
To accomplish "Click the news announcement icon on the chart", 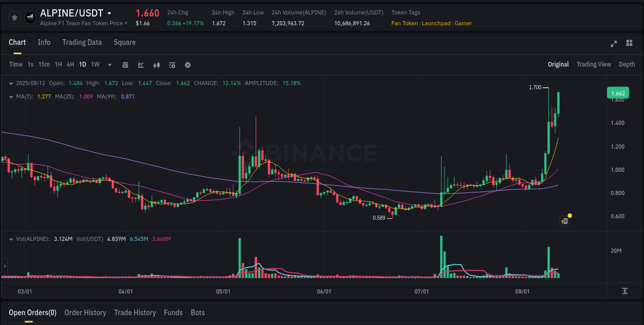I will 564,221.
